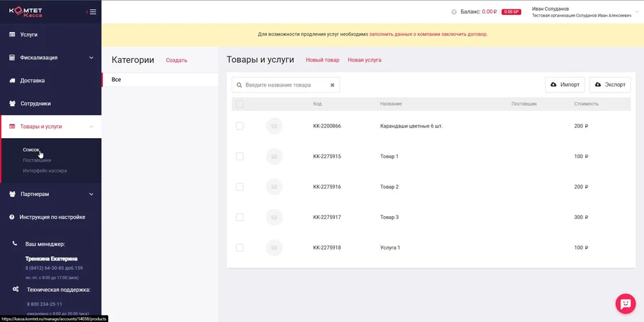Click the Карандаши цветные product image placeholder
644x322 pixels.
tap(274, 126)
